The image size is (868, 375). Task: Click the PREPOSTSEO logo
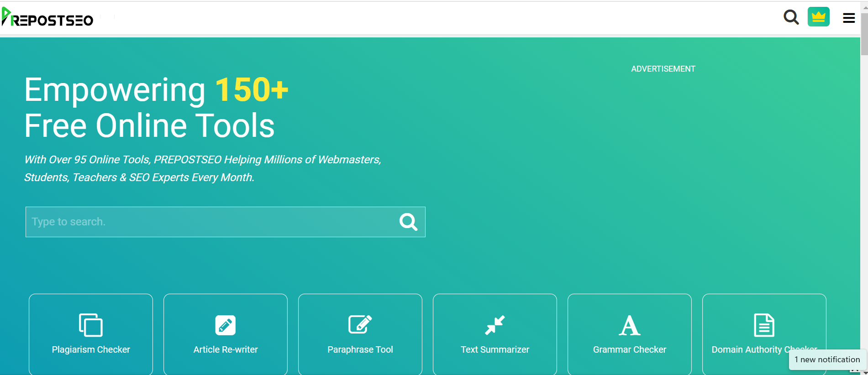point(47,17)
